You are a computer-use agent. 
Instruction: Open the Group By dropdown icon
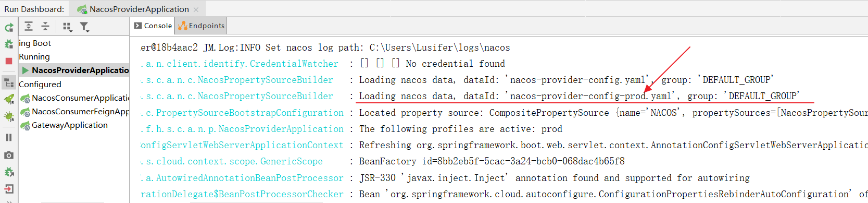[67, 27]
